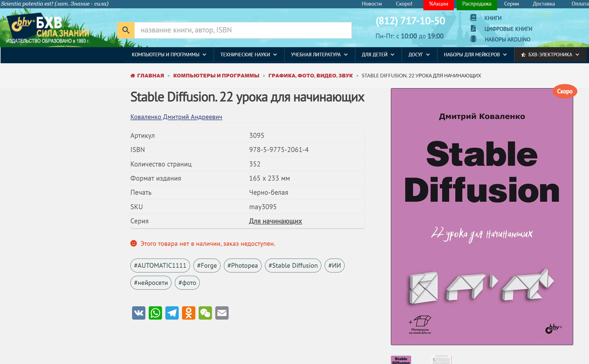Share via Odnoklassniki icon
589x364 pixels.
(x=189, y=313)
